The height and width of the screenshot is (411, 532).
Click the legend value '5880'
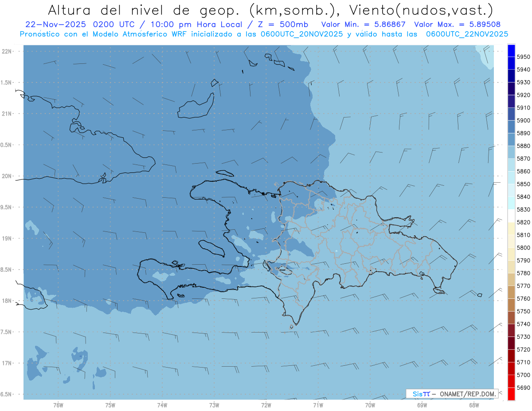tap(523, 146)
